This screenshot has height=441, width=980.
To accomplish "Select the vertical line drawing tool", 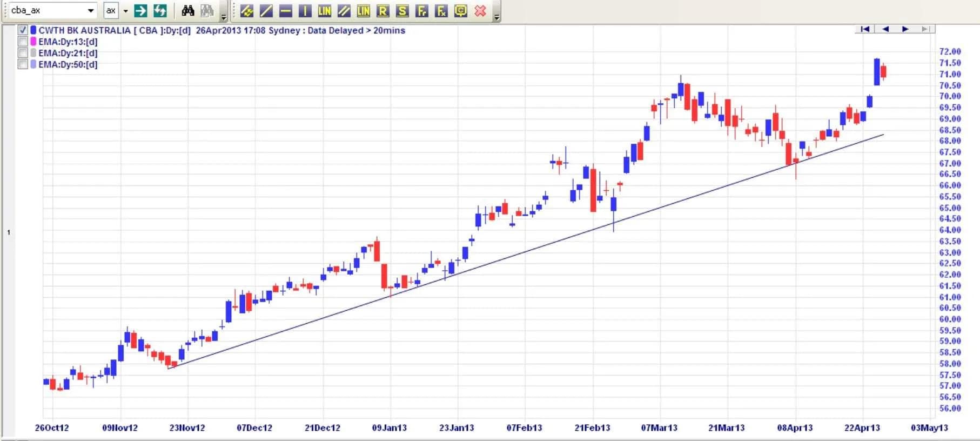I will coord(305,11).
